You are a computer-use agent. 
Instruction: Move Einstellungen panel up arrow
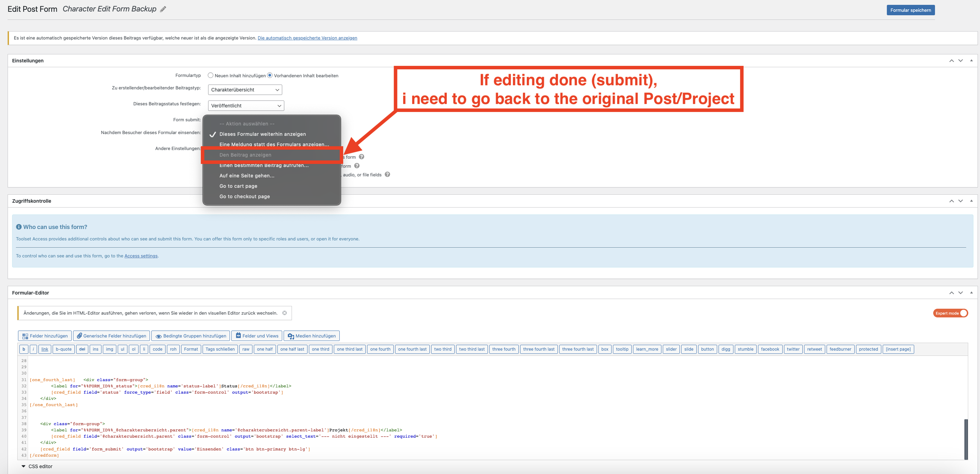951,61
